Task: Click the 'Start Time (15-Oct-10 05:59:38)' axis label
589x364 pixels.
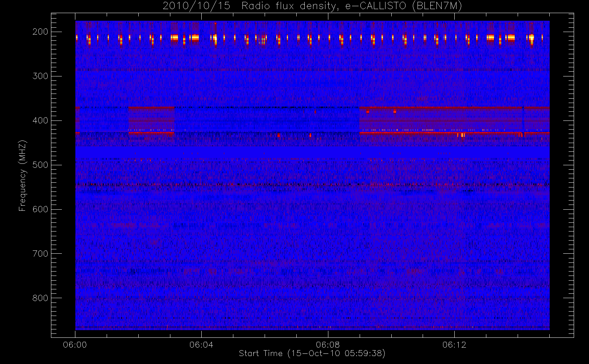Action: tap(312, 353)
